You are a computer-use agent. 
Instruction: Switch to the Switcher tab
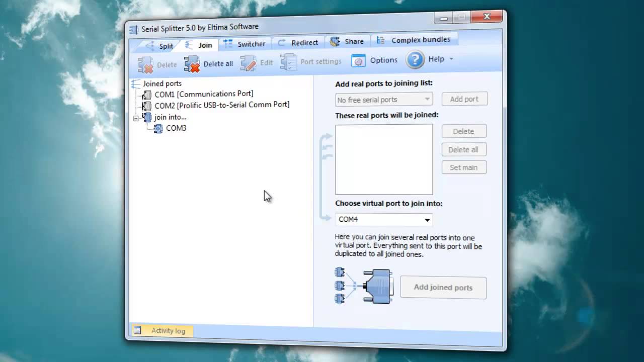tap(245, 44)
